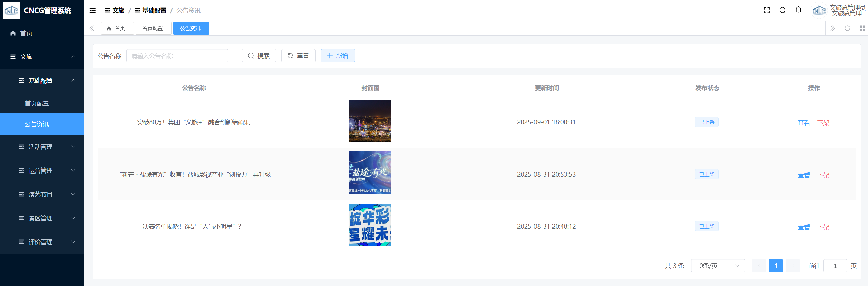Open the header search magnifier icon
The image size is (868, 286).
(782, 11)
